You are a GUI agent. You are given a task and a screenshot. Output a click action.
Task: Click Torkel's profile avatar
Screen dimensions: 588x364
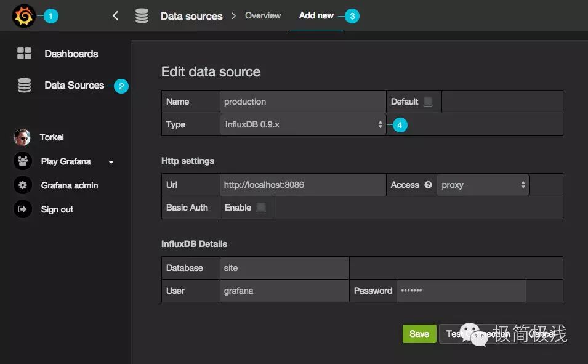[22, 137]
